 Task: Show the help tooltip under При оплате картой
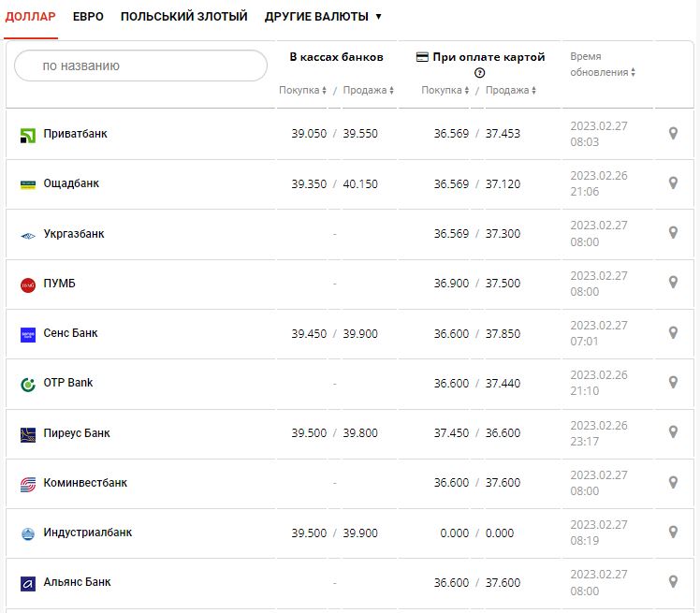pyautogui.click(x=480, y=73)
